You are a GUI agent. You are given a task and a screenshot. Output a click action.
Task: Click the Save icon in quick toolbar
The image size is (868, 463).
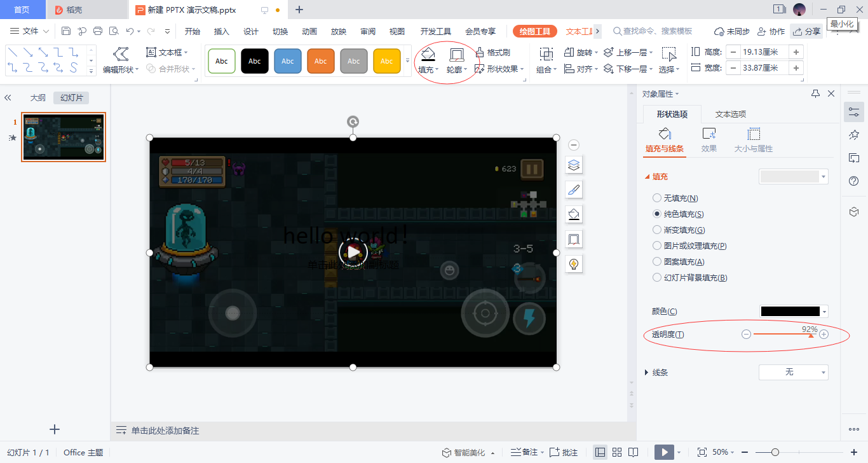(x=66, y=31)
